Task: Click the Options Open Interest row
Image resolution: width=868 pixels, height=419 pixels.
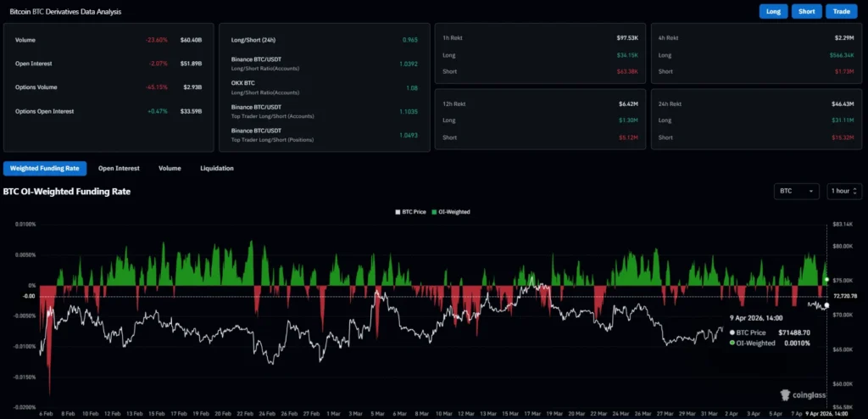Action: 44,111
